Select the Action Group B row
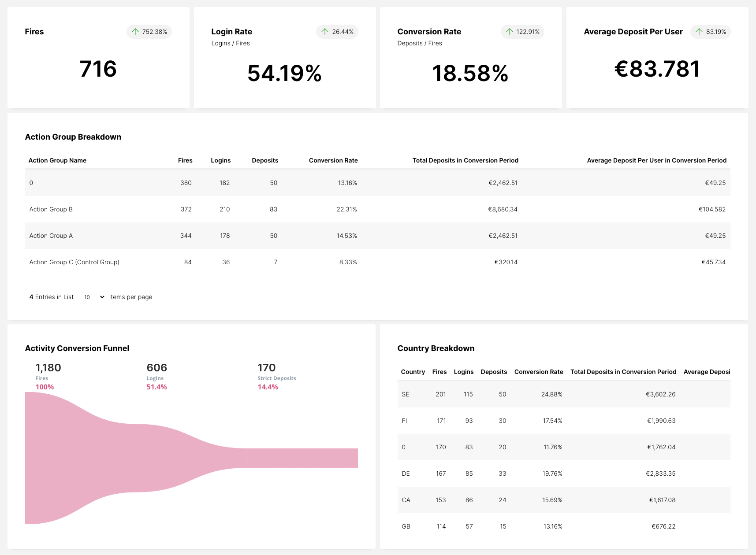Image resolution: width=756 pixels, height=555 pixels. click(51, 209)
